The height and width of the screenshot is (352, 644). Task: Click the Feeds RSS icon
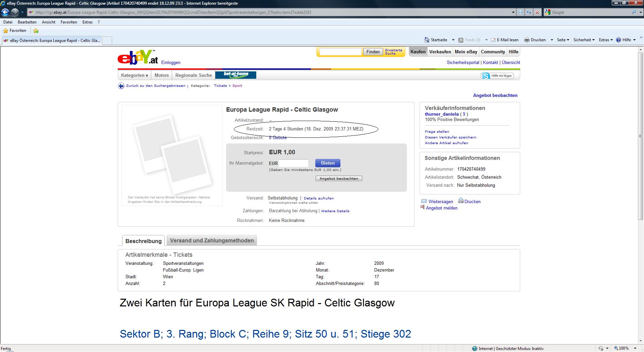[x=461, y=40]
